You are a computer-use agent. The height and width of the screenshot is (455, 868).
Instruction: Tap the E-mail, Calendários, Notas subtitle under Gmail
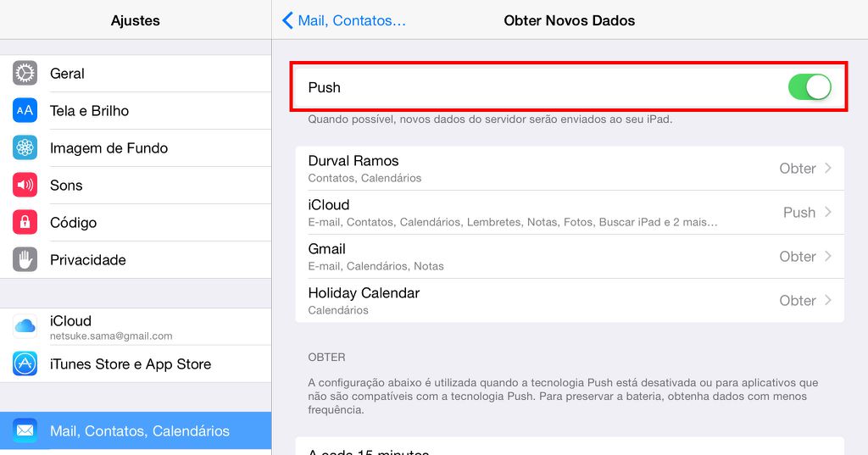376,266
